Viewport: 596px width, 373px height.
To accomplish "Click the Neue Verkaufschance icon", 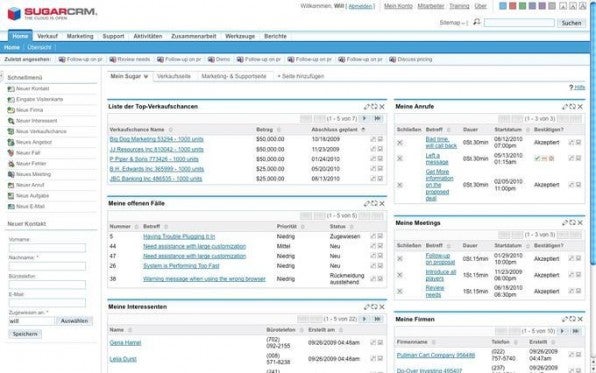I will tap(11, 131).
